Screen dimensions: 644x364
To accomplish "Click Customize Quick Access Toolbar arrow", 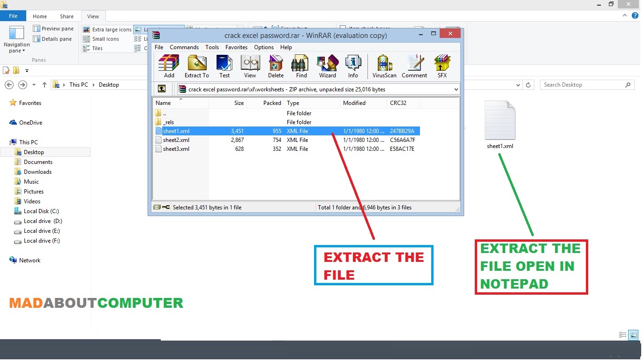I will [27, 71].
